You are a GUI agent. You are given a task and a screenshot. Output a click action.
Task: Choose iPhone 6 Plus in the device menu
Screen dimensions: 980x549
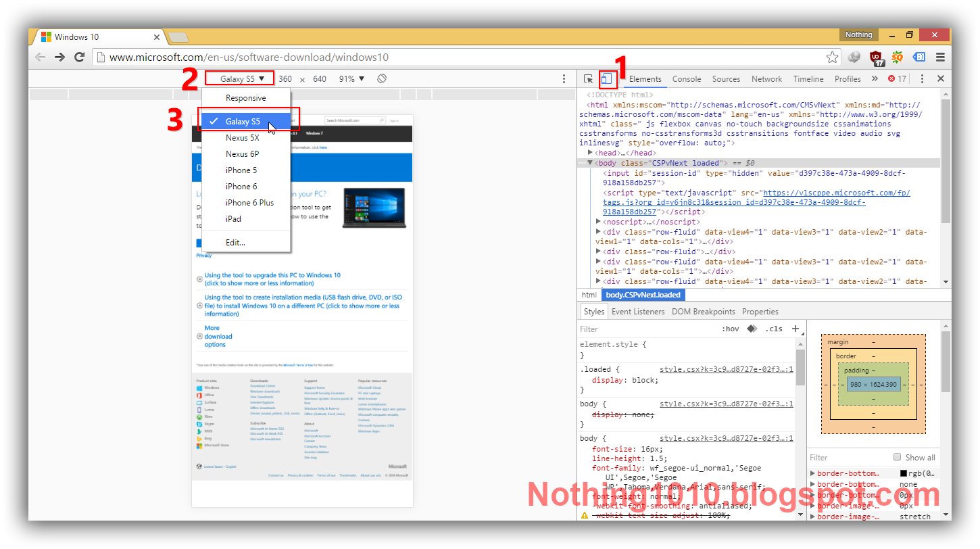coord(246,203)
